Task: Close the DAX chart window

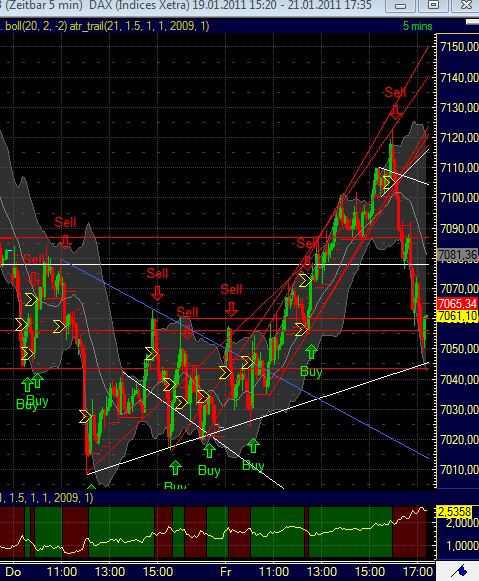Action: pyautogui.click(x=466, y=5)
